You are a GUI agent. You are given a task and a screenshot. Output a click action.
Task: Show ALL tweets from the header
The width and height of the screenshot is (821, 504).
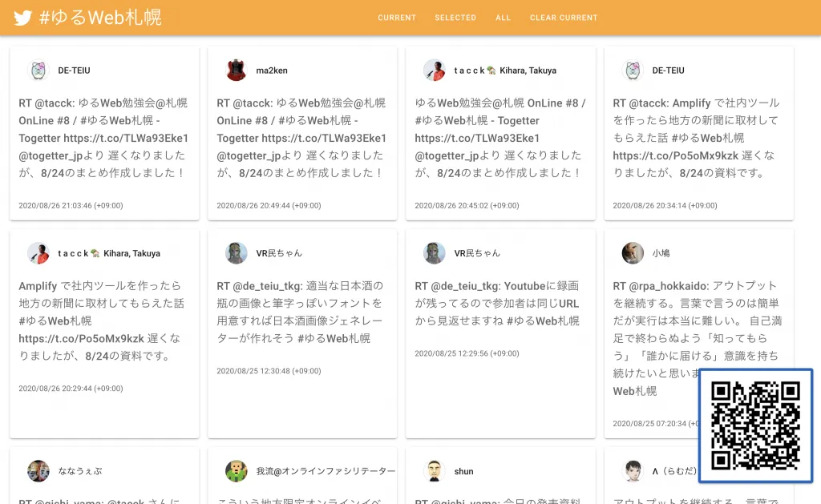[x=503, y=18]
